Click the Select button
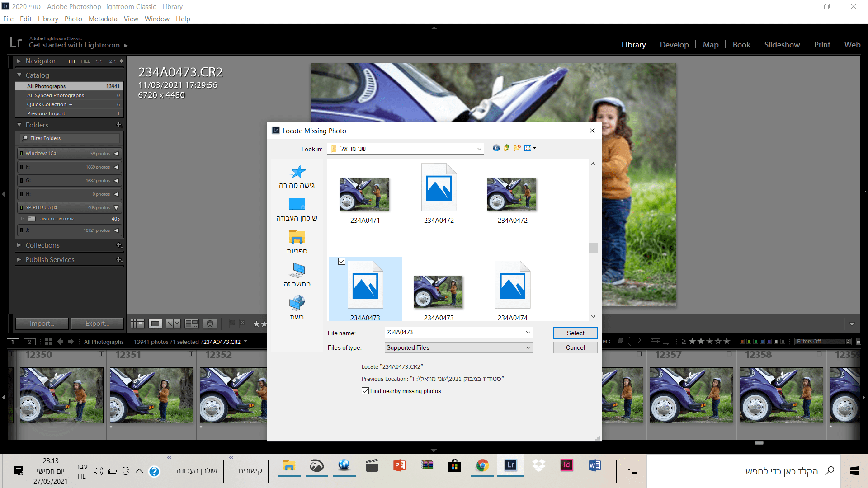 tap(575, 333)
